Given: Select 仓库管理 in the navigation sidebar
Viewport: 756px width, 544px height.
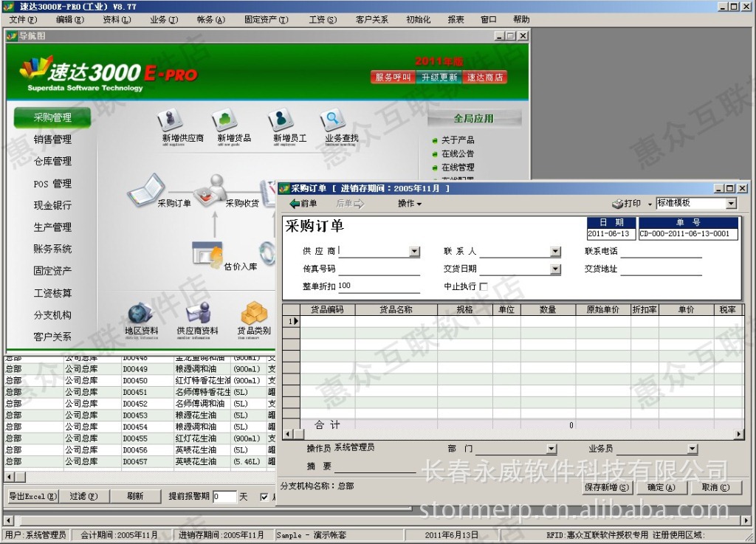Looking at the screenshot, I should (52, 162).
